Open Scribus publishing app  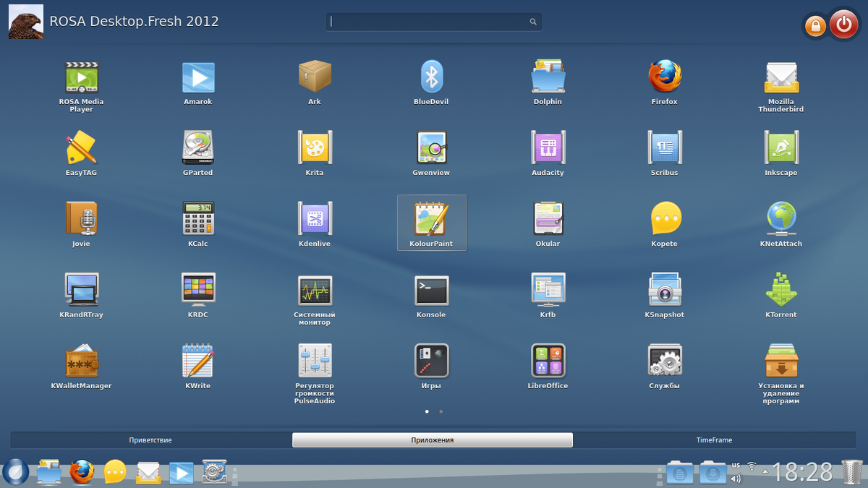665,153
